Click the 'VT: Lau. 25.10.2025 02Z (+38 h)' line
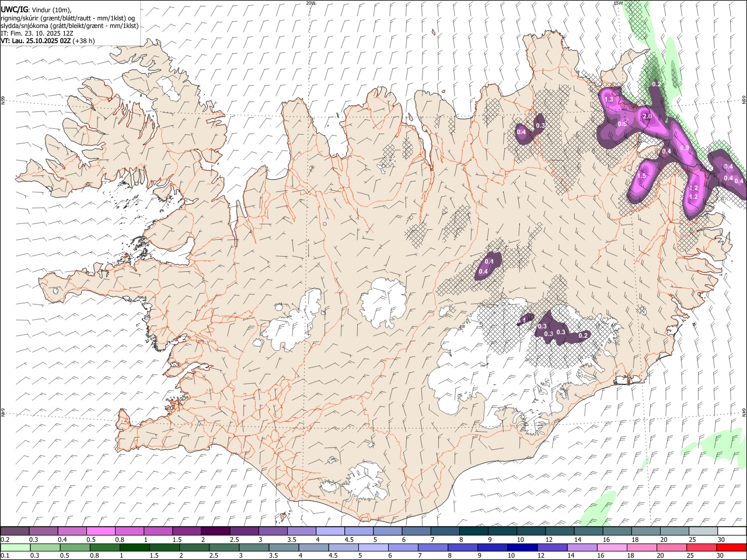The width and height of the screenshot is (747, 560). tap(47, 41)
